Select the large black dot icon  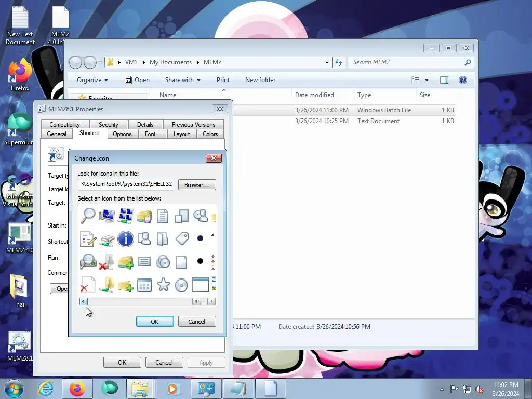(200, 261)
